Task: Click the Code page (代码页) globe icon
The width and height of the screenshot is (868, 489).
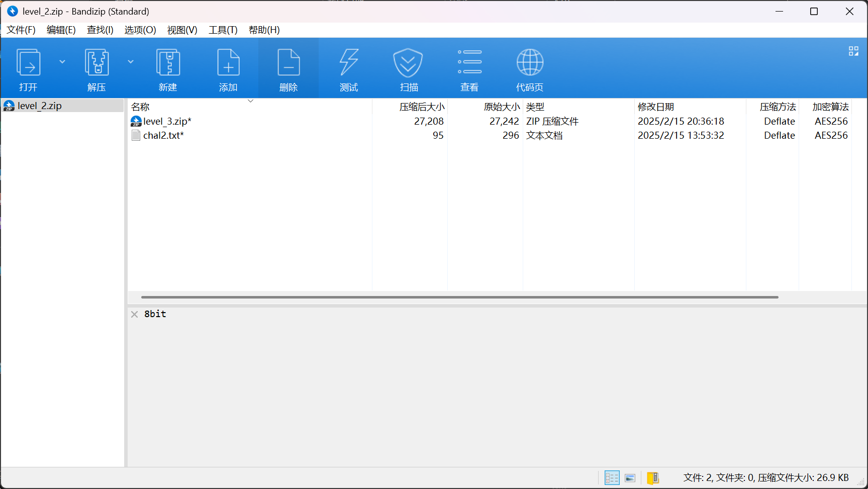Action: 530,62
